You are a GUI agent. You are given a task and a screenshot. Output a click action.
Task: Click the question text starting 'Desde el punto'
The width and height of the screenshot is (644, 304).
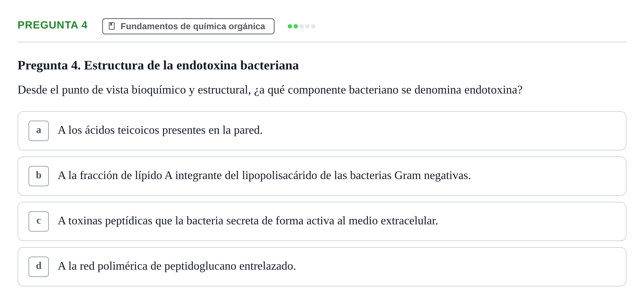tap(270, 90)
